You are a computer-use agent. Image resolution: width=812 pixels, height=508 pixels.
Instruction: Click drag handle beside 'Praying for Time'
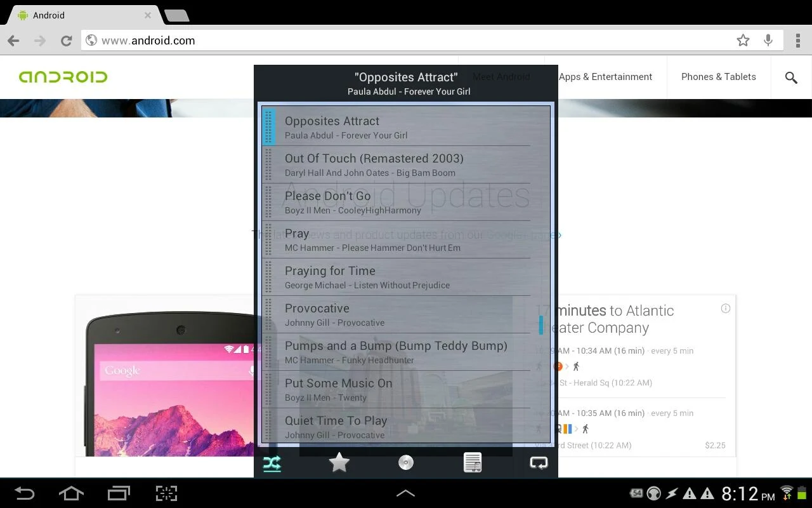269,277
